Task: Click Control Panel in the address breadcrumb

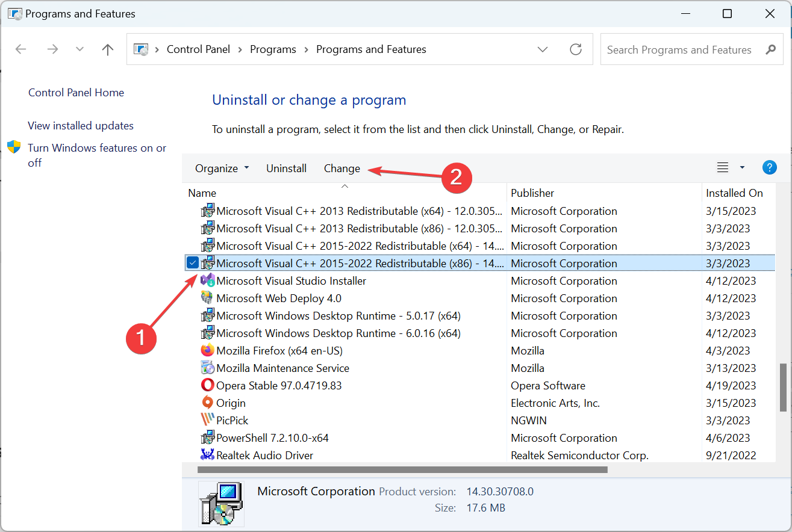Action: pyautogui.click(x=198, y=49)
